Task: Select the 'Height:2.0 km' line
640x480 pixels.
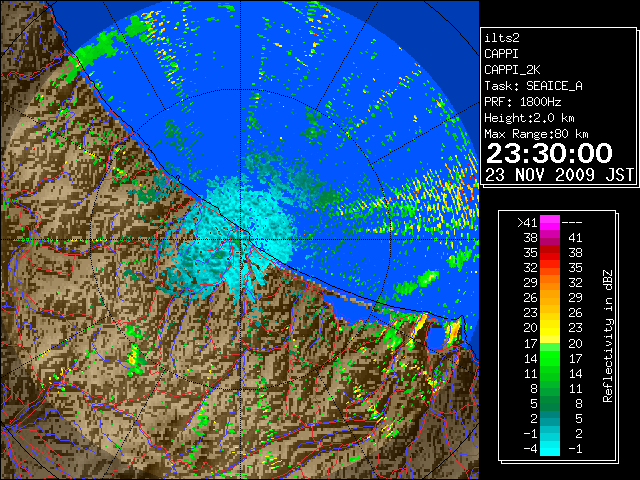Action: coord(529,118)
